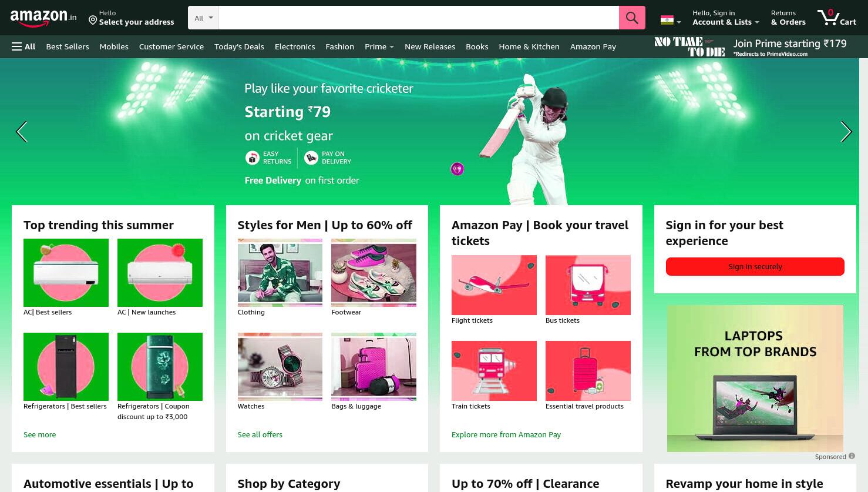
Task: Open Refrigerators Best sellers thumbnail
Action: click(66, 367)
